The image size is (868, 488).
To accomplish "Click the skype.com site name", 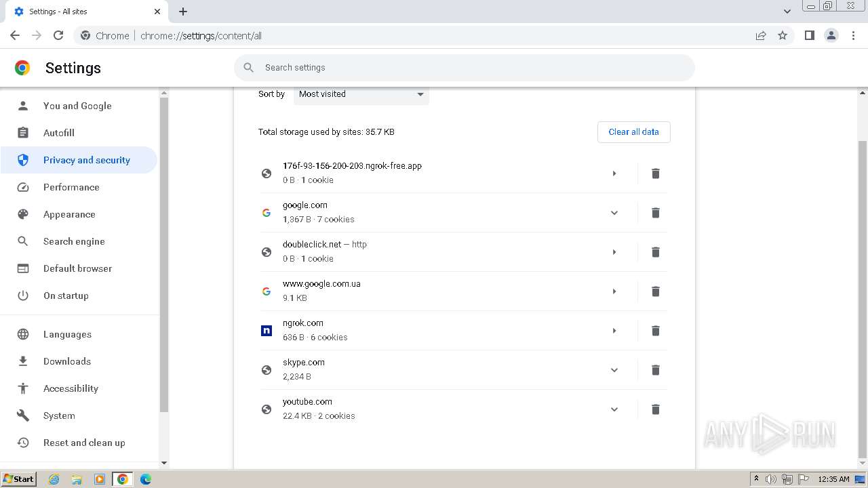I will pyautogui.click(x=304, y=363).
